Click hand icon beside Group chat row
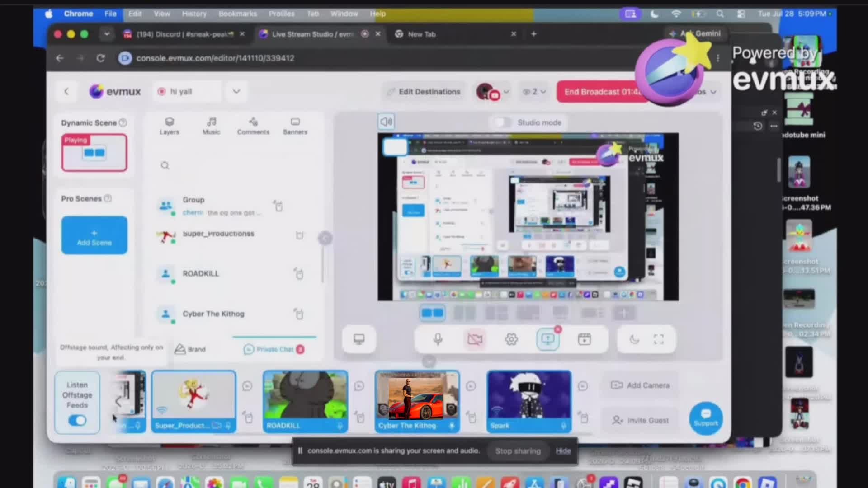868x488 pixels. click(x=278, y=206)
